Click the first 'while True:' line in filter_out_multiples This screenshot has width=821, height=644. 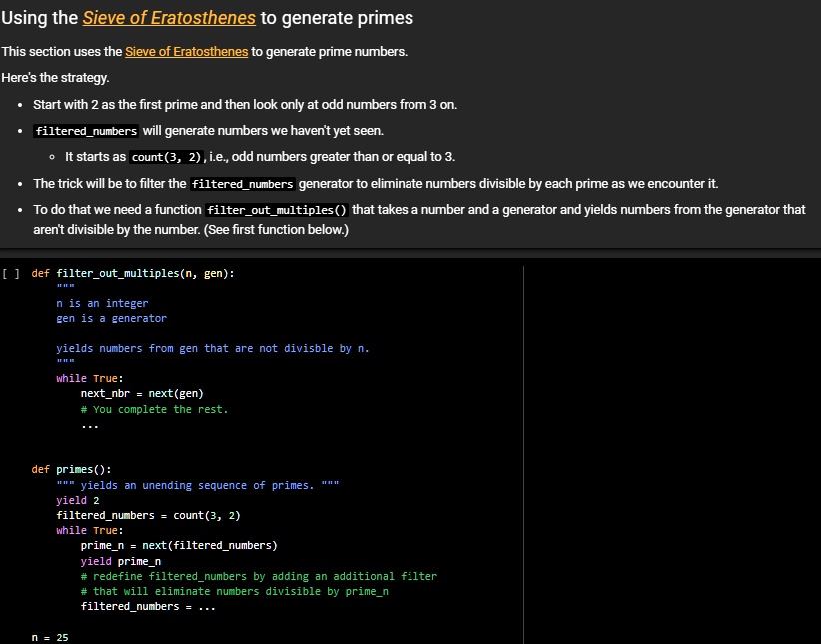pyautogui.click(x=90, y=378)
